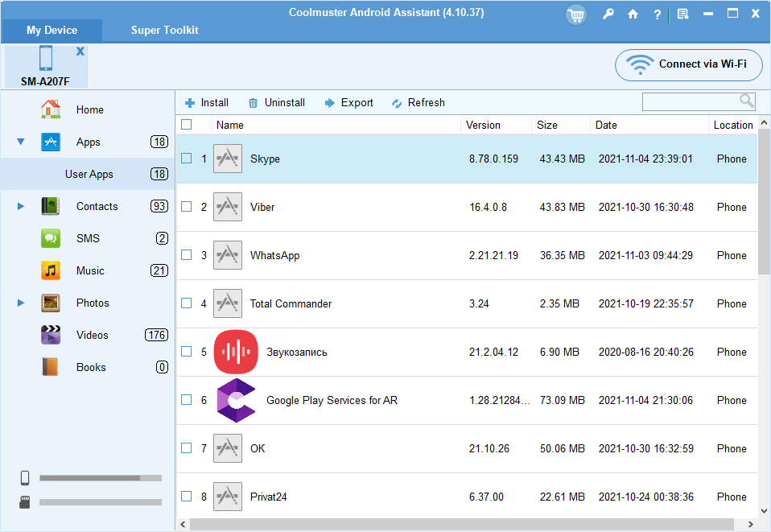The height and width of the screenshot is (532, 771).
Task: Switch to the Super Toolkit tab
Action: click(x=164, y=31)
